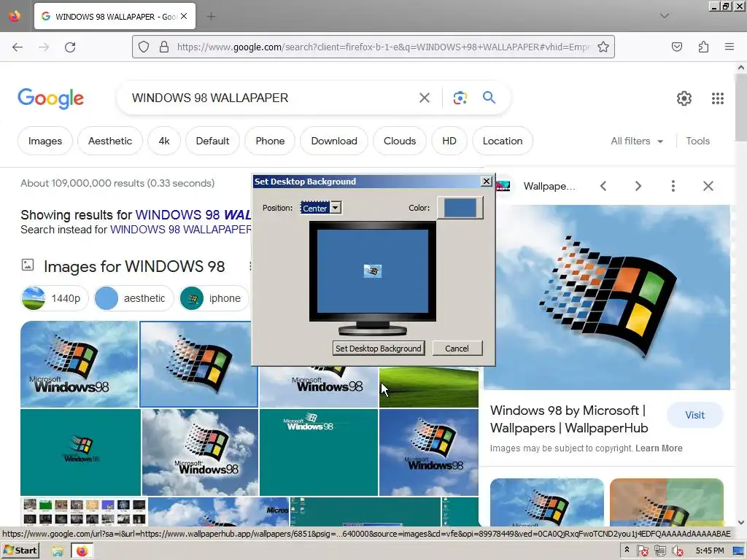
Task: Show next image in preview panel
Action: coord(638,186)
